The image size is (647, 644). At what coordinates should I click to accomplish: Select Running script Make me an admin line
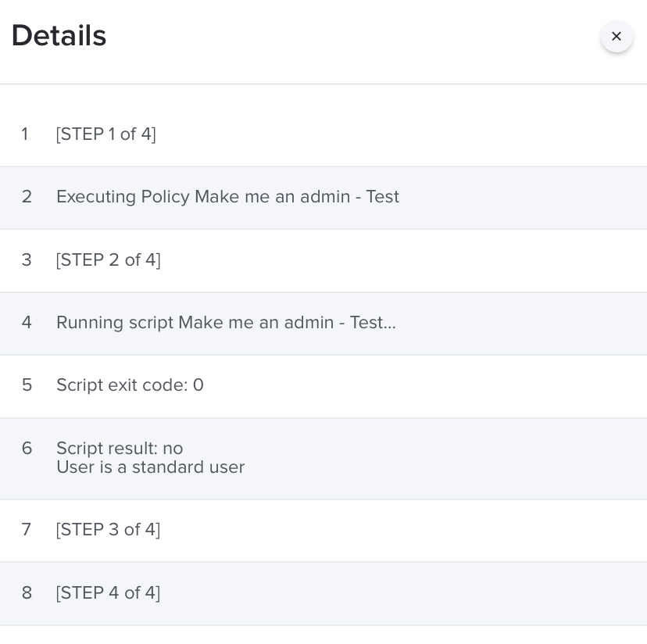click(x=323, y=324)
